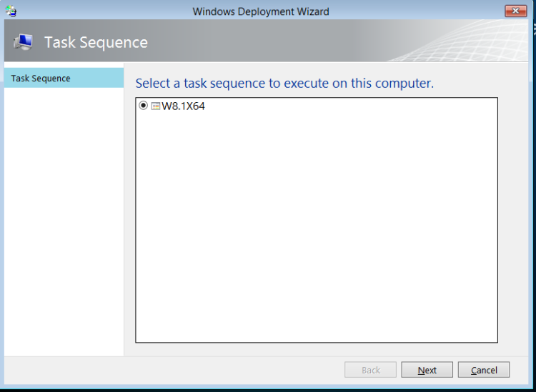Cancel the deployment wizard
The width and height of the screenshot is (536, 392).
(484, 370)
